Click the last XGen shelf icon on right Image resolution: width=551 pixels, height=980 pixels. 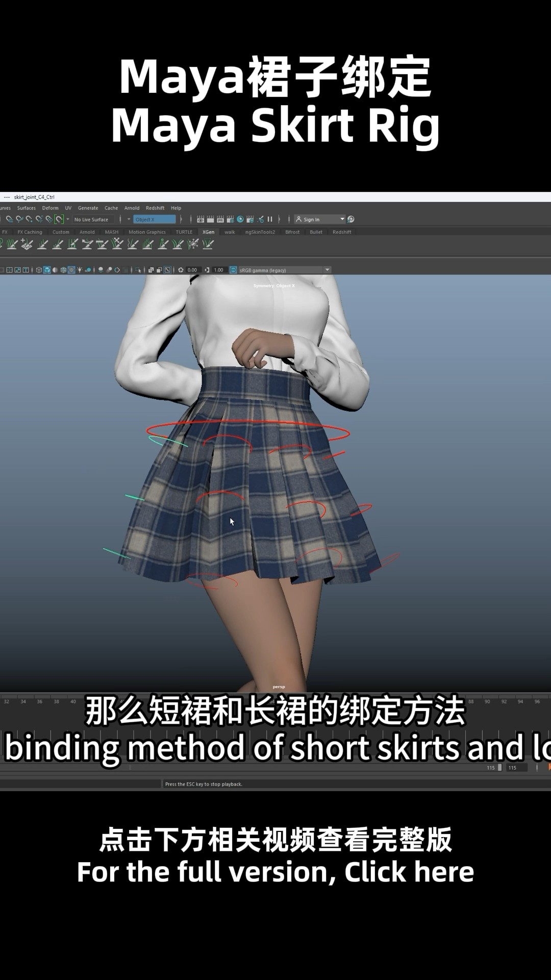[x=208, y=244]
